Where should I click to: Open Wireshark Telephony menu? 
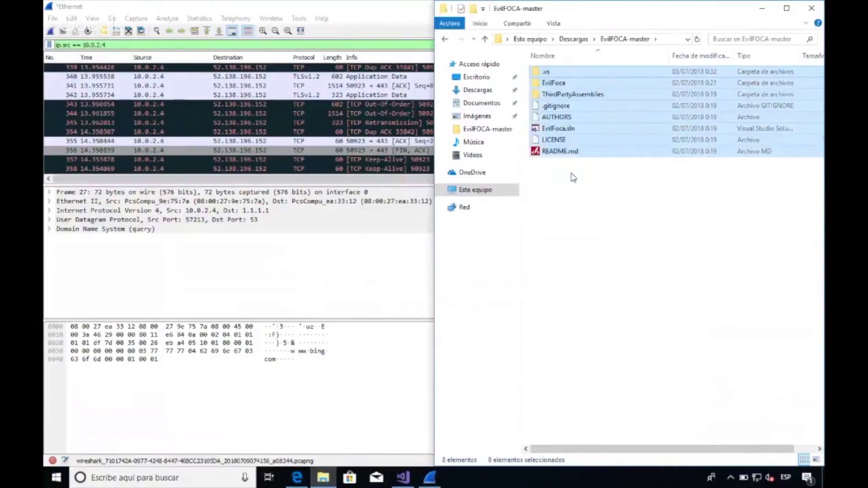(235, 18)
